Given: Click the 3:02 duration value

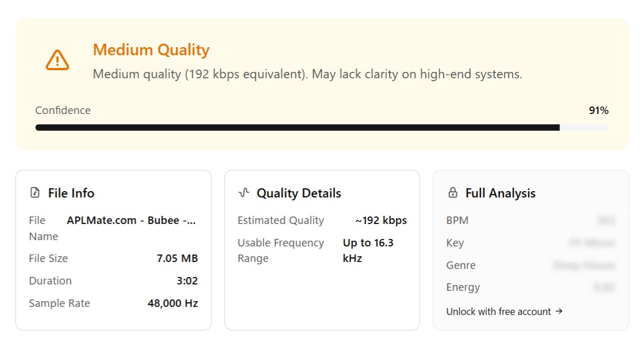Looking at the screenshot, I should pos(187,281).
